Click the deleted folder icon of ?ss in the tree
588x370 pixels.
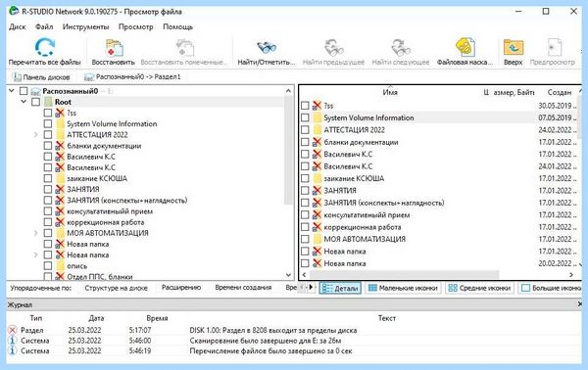point(60,113)
